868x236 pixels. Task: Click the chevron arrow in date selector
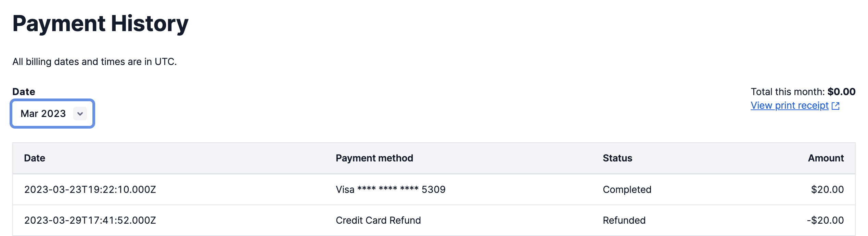pyautogui.click(x=80, y=114)
